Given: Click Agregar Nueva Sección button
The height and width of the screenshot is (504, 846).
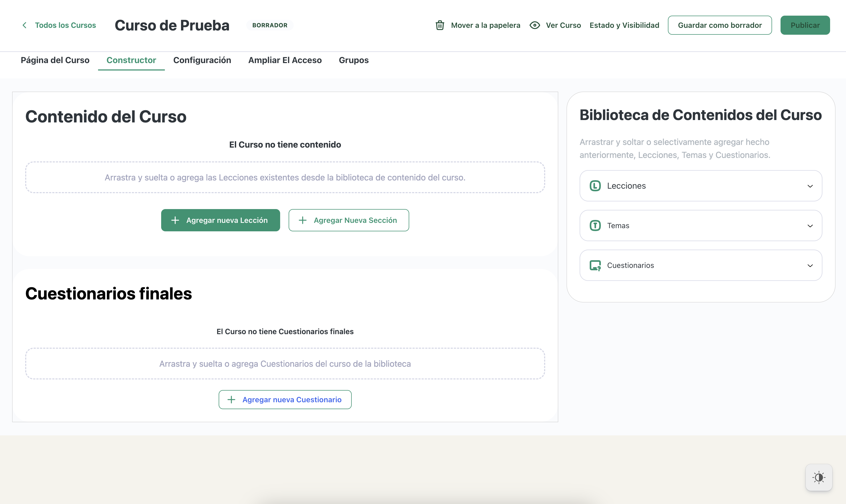Looking at the screenshot, I should pyautogui.click(x=349, y=220).
